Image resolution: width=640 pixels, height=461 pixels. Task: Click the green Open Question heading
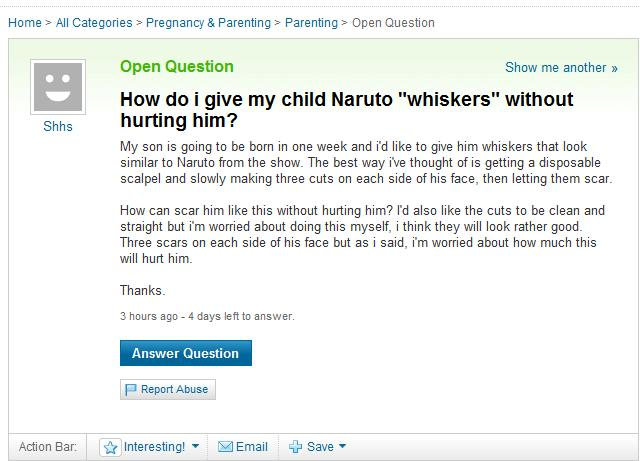click(x=176, y=67)
